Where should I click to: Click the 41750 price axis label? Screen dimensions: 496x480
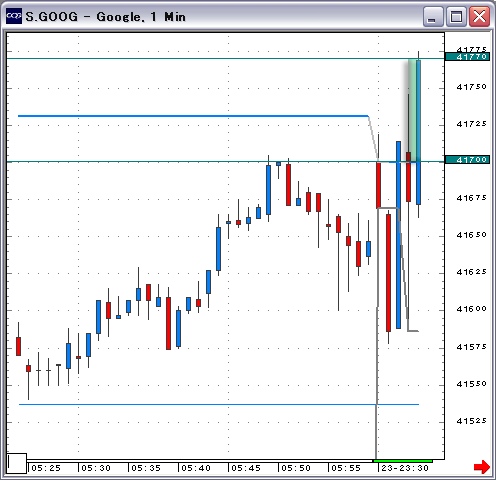coord(471,87)
